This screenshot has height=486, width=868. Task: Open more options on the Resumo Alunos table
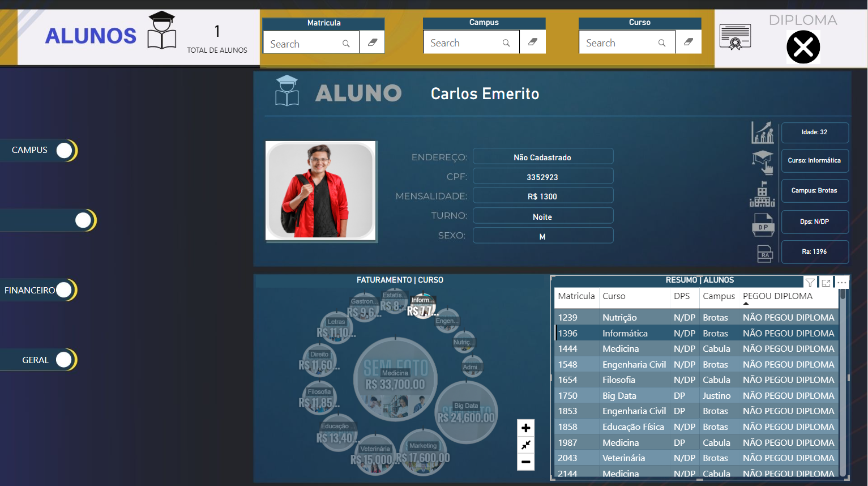click(842, 282)
